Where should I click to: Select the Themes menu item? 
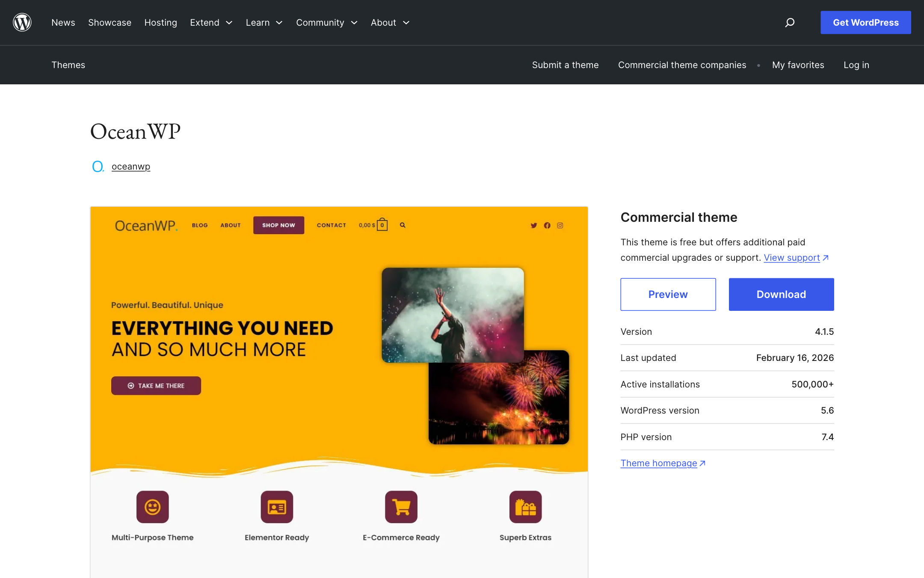coord(68,65)
